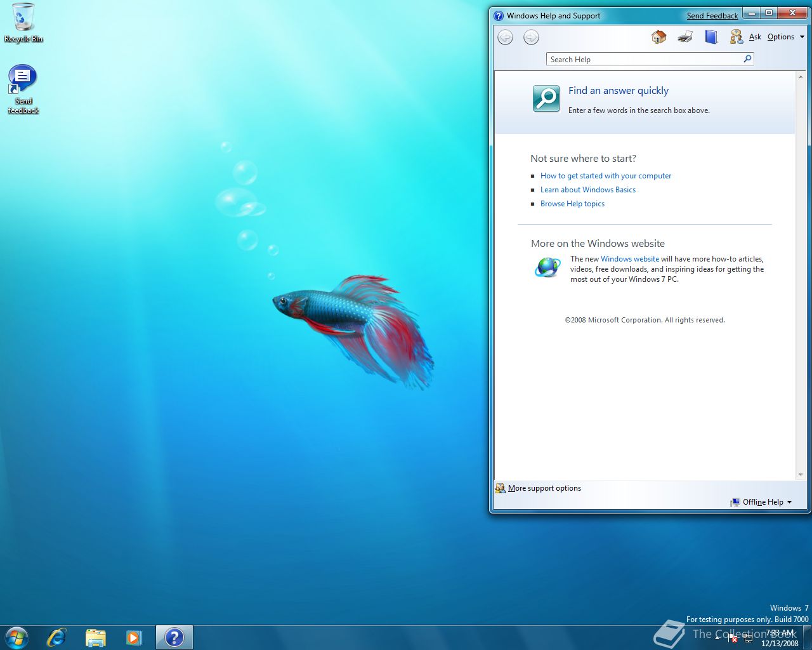Open the Offline Help dropdown
Screen dimensions: 812x650
click(762, 502)
